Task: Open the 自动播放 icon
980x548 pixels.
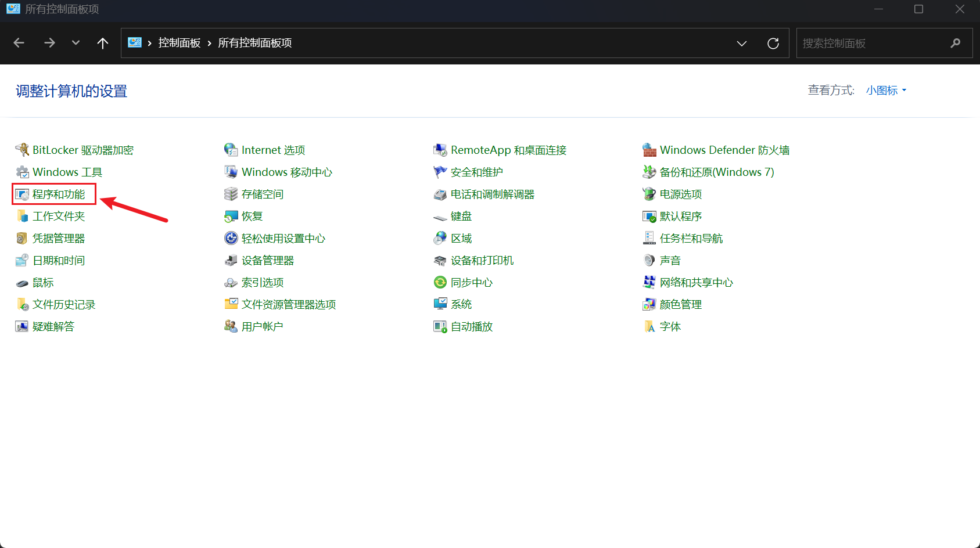Action: 440,326
